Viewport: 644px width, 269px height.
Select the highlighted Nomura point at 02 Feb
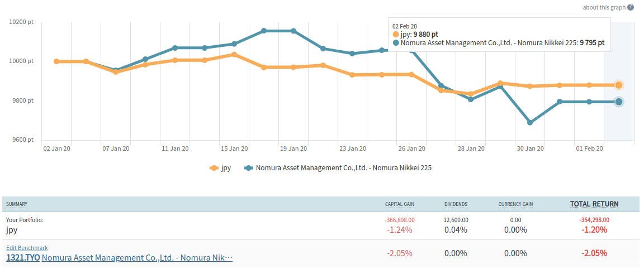point(619,102)
